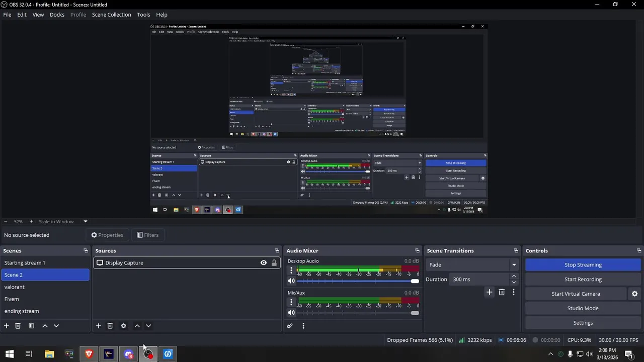Zoom in preview with plus icon
644x362 pixels.
(x=31, y=221)
